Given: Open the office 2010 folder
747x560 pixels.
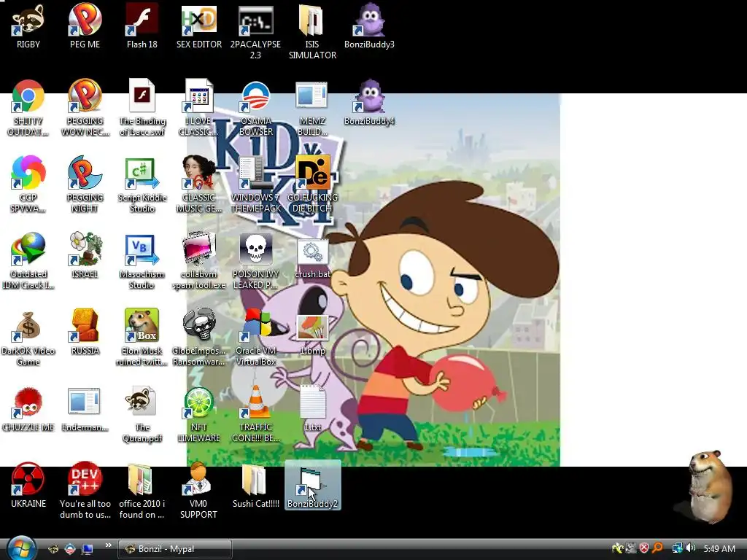Looking at the screenshot, I should (x=142, y=491).
